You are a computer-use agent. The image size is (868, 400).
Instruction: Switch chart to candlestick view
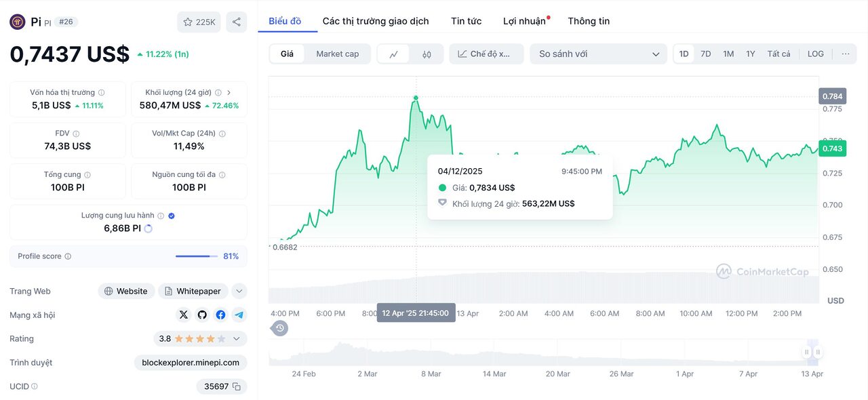coord(427,54)
